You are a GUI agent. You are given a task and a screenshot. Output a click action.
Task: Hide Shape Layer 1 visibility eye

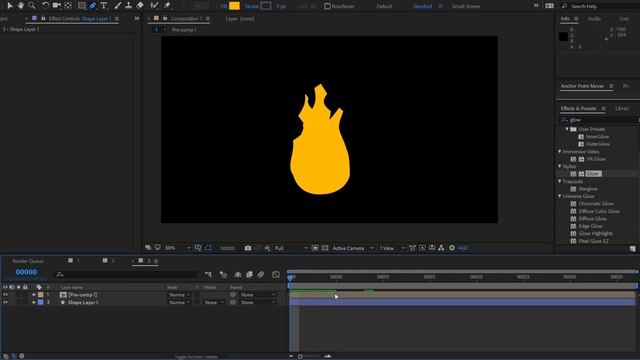point(5,302)
